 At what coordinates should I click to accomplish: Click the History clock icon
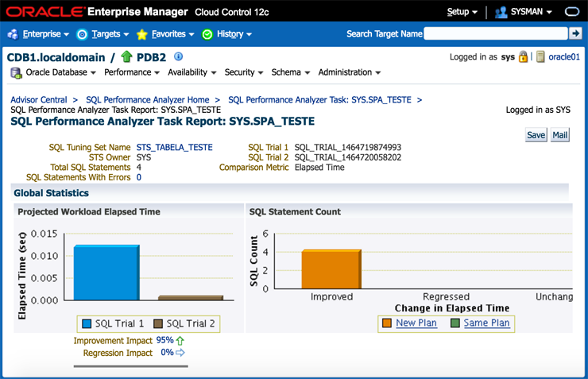[207, 34]
